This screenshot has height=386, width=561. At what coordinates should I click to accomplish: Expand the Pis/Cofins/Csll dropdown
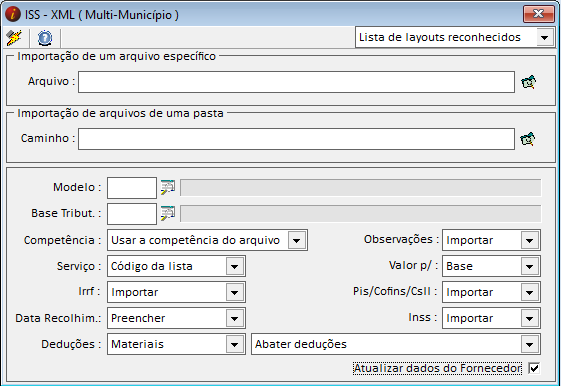[x=491, y=292]
